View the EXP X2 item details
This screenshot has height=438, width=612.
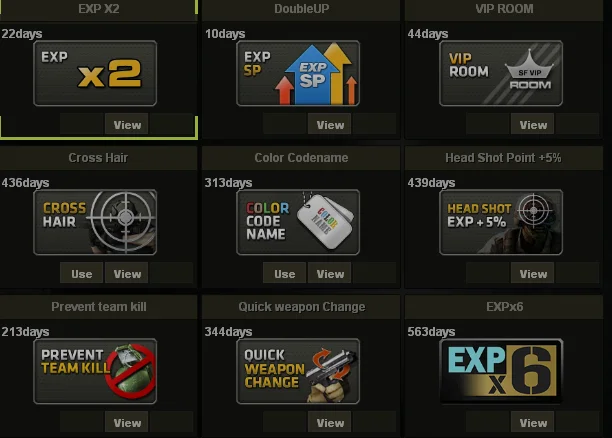127,124
